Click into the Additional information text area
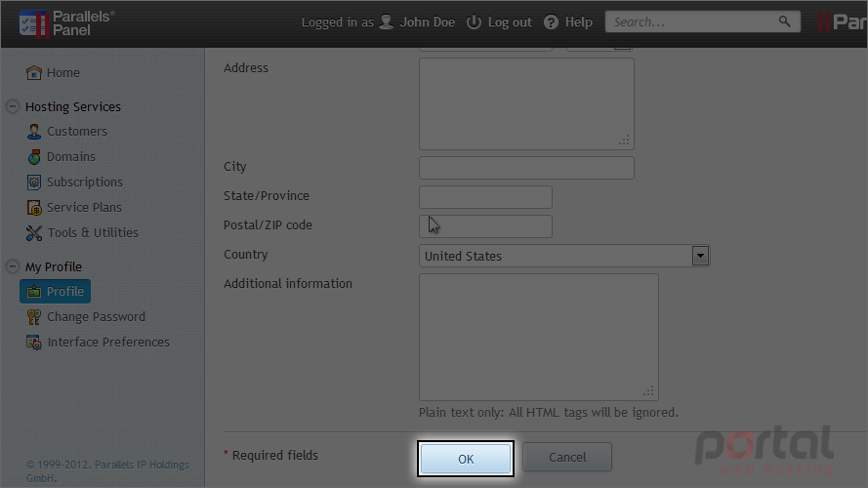The width and height of the screenshot is (868, 488). click(539, 337)
